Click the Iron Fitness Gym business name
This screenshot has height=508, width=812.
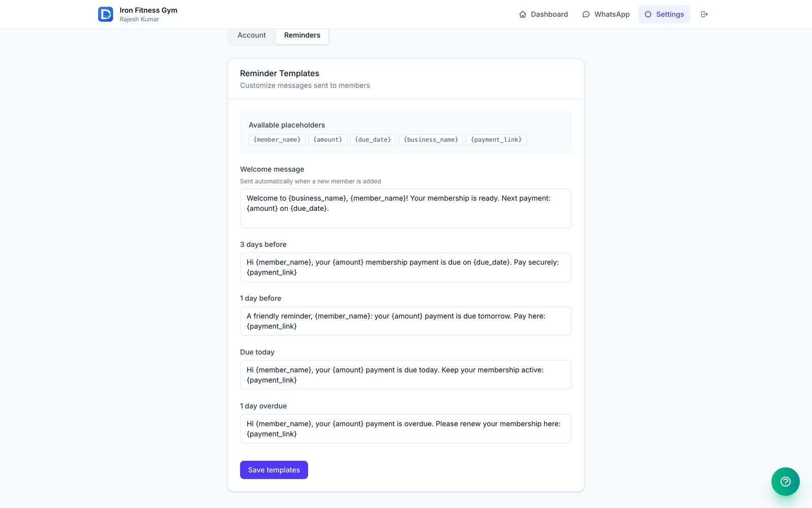(149, 10)
